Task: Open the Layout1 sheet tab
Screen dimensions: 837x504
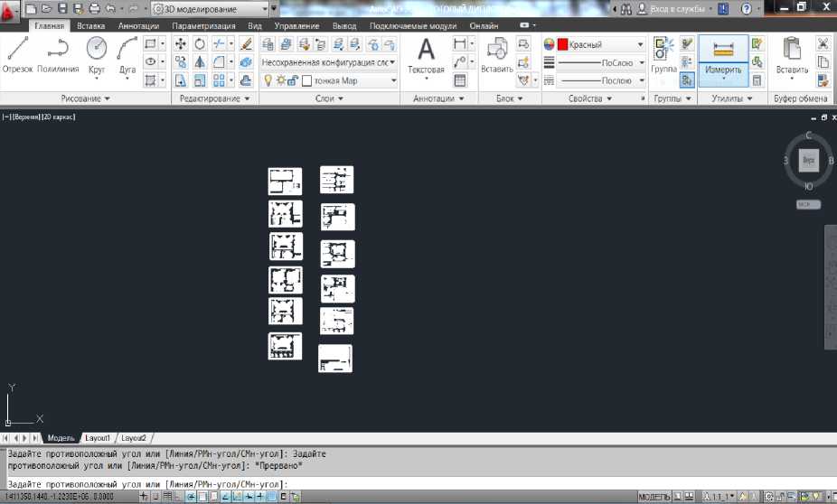Action: pos(97,437)
